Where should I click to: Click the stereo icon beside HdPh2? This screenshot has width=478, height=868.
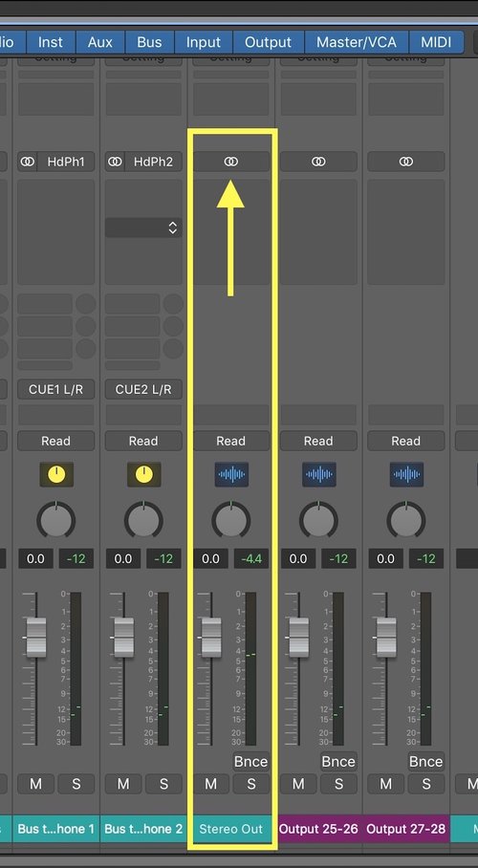(115, 162)
